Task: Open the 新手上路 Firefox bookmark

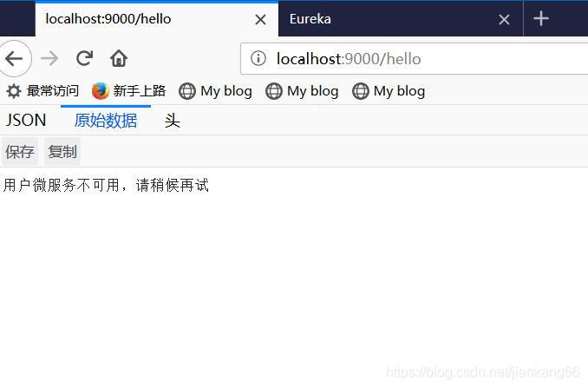Action: pos(128,91)
